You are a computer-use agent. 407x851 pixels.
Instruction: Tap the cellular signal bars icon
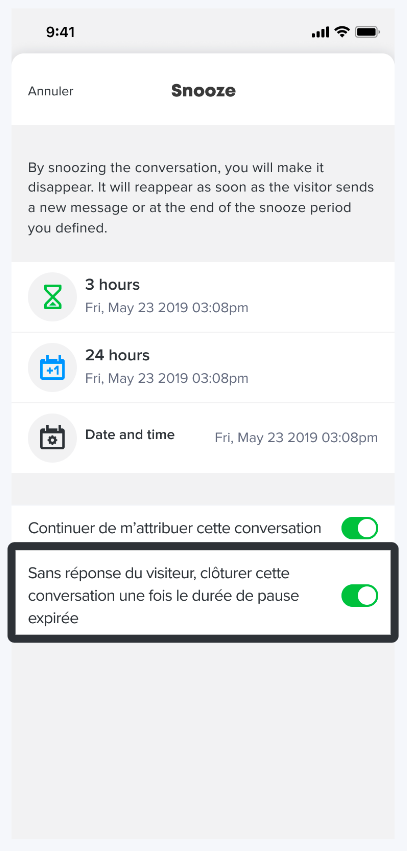(x=320, y=33)
